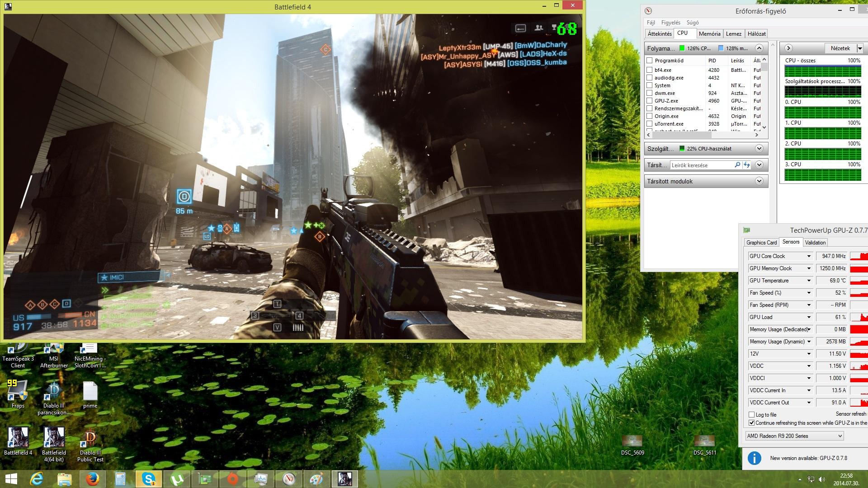Select the prime text file icon
Viewport: 868px width, 488px height.
(90, 395)
